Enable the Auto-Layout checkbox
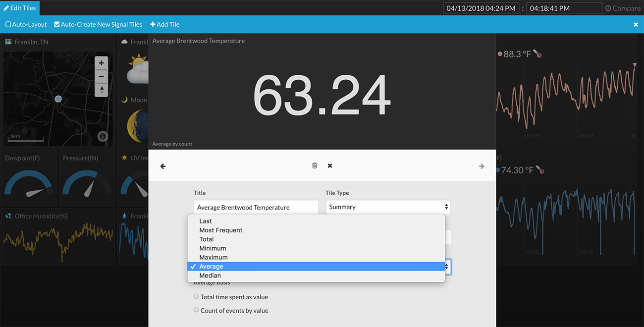Image resolution: width=644 pixels, height=327 pixels. click(x=8, y=24)
